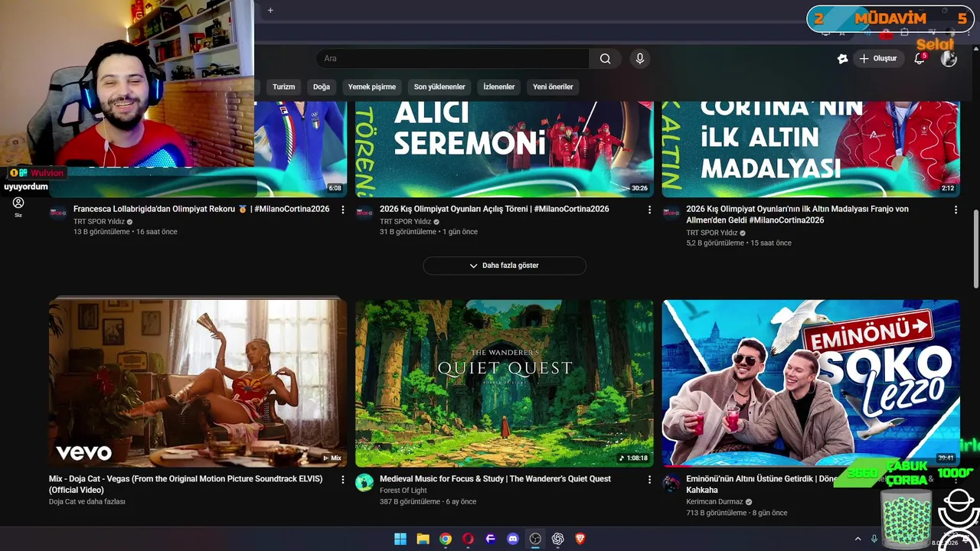Expand section with Daha fazla göster
The image size is (980, 551).
505,266
